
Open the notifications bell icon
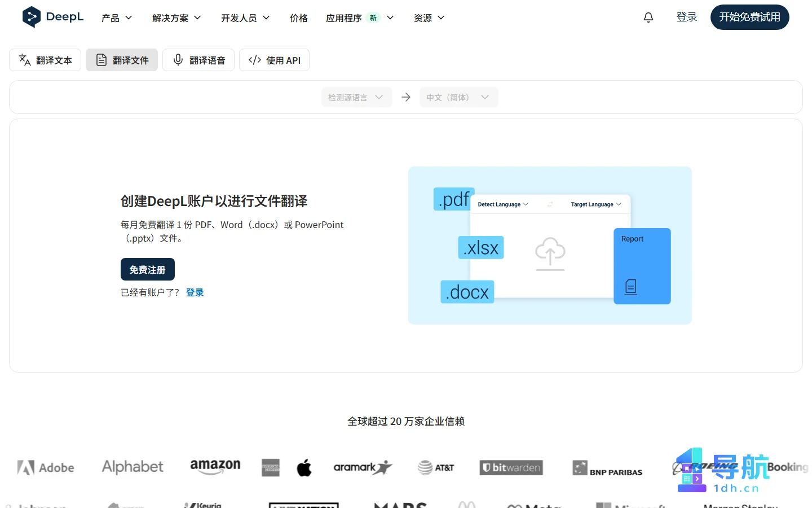tap(648, 17)
